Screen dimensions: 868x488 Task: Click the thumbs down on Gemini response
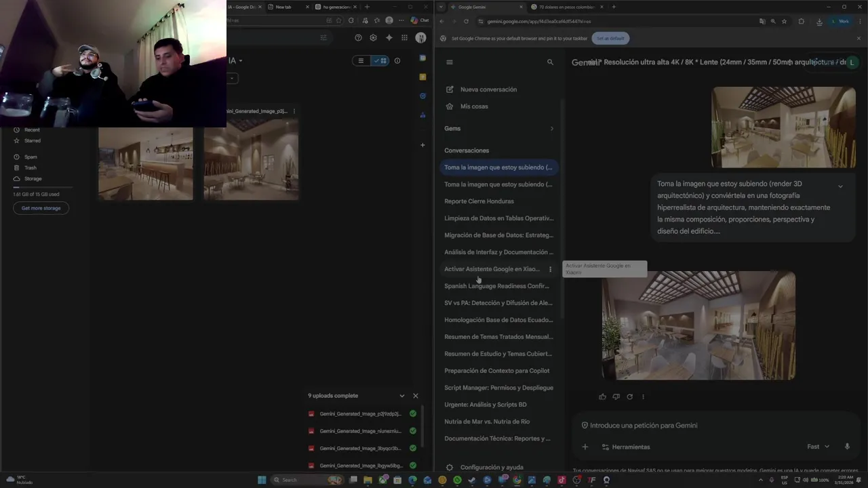616,396
